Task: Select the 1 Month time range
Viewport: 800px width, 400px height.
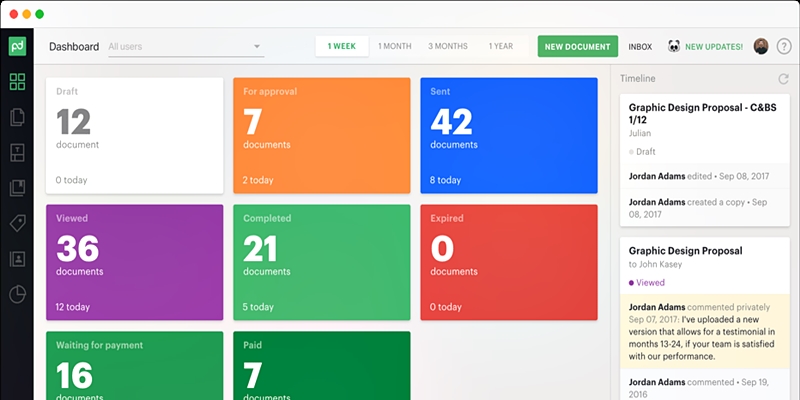Action: (x=394, y=46)
